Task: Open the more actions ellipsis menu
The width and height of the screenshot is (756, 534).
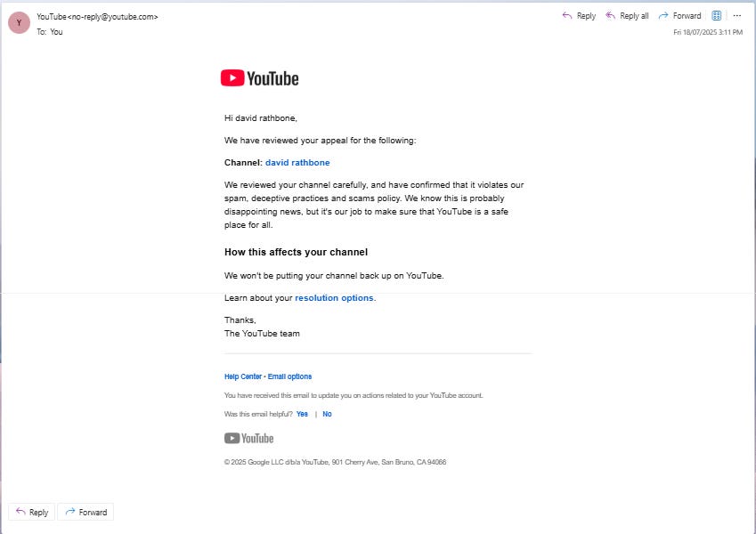Action: (x=736, y=16)
